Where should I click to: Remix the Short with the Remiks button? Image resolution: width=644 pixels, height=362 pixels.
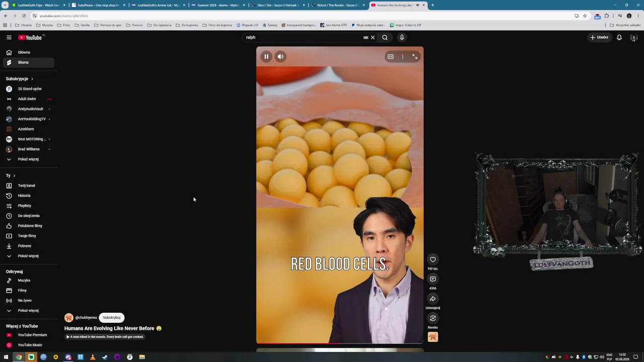coord(433,318)
